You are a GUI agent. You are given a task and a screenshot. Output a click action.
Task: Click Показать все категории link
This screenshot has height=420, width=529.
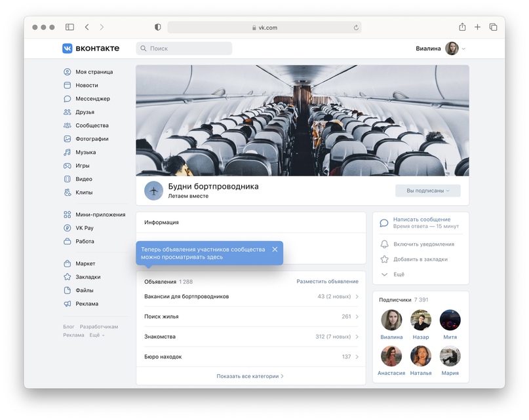(250, 376)
